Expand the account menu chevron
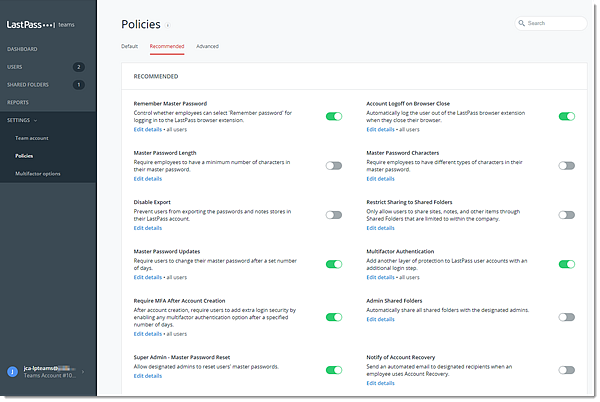600x402 pixels. click(83, 371)
